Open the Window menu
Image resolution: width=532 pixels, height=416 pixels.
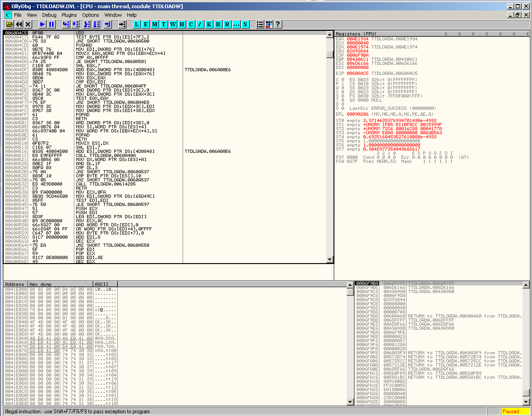(113, 15)
